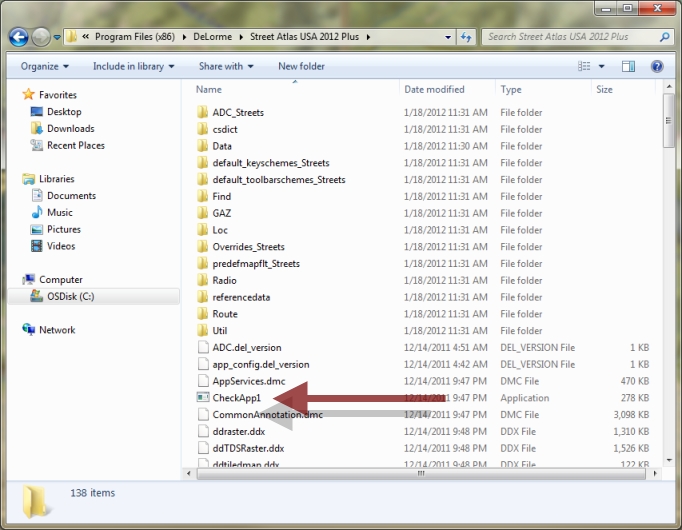Select the CheckApp1 application icon
Viewport: 682px width, 530px height.
[203, 397]
